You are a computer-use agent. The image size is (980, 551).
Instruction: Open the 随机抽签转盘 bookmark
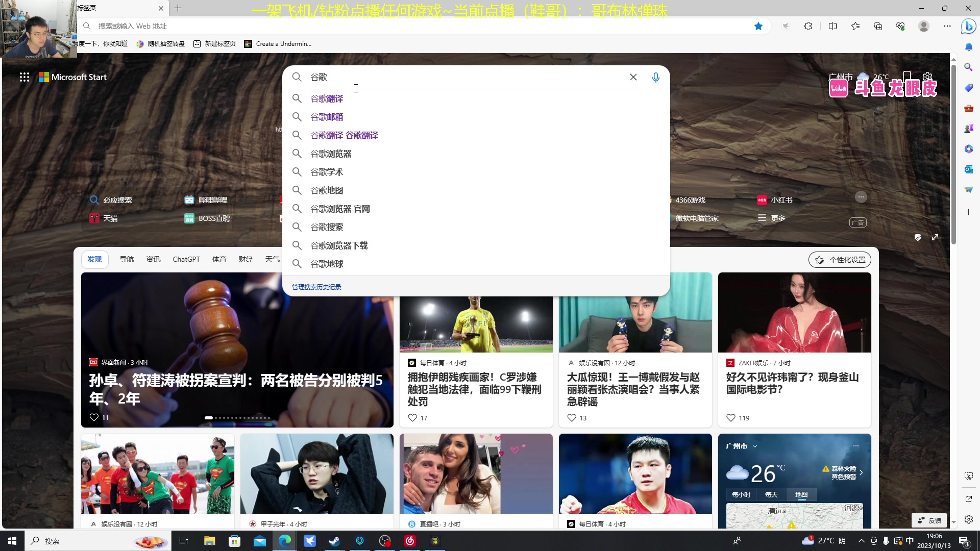[160, 44]
